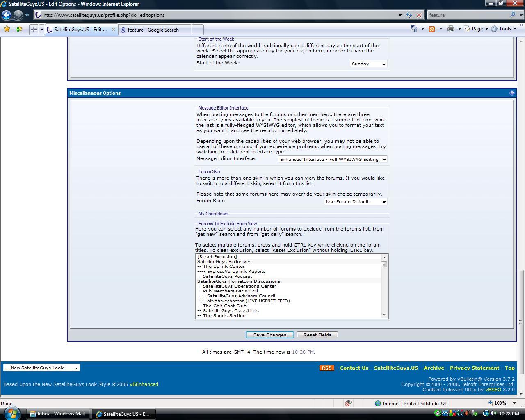The width and height of the screenshot is (525, 420).
Task: Open the Start of the Week dropdown
Action: [368, 64]
